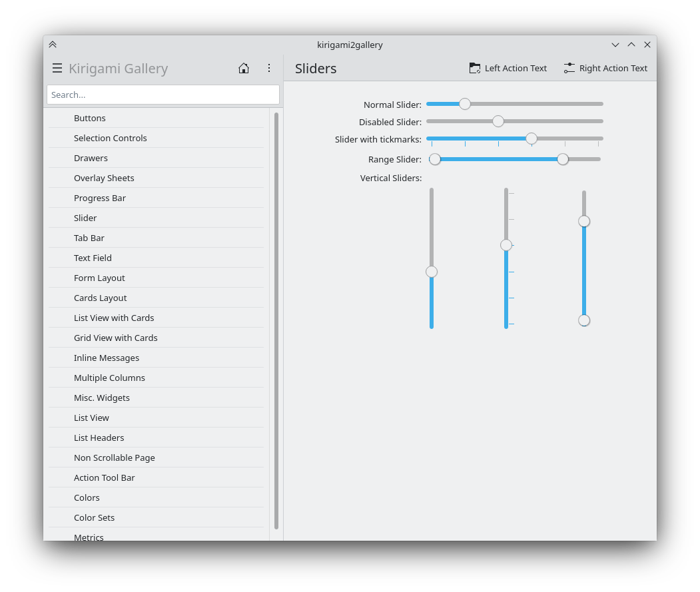Click the Left Action Text folder icon

(x=475, y=69)
